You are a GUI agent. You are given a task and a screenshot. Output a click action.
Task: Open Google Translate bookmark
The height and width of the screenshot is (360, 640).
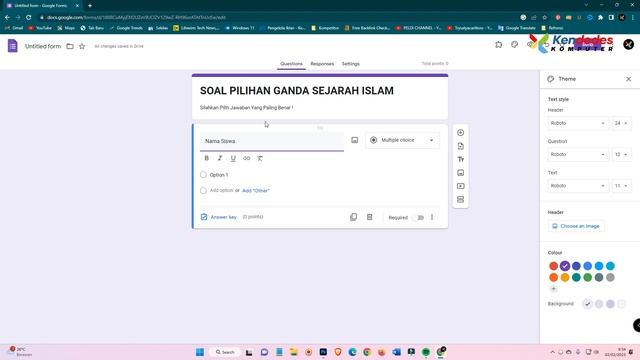517,28
